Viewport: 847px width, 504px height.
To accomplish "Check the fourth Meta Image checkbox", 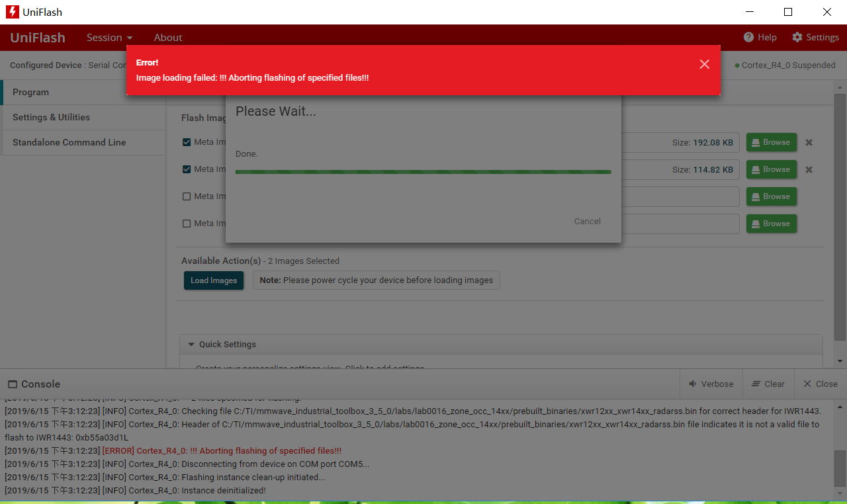I will (x=187, y=224).
